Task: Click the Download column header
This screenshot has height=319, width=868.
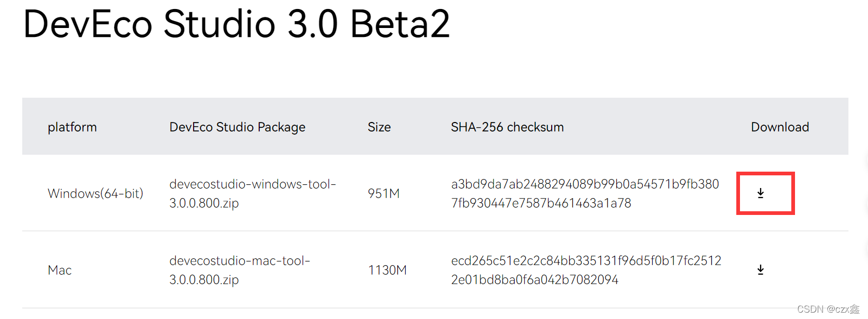Action: click(780, 127)
